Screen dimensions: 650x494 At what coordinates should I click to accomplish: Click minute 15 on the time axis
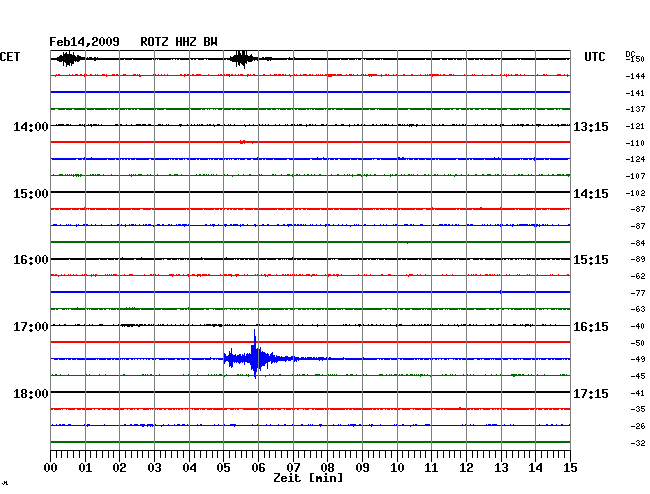pyautogui.click(x=570, y=467)
